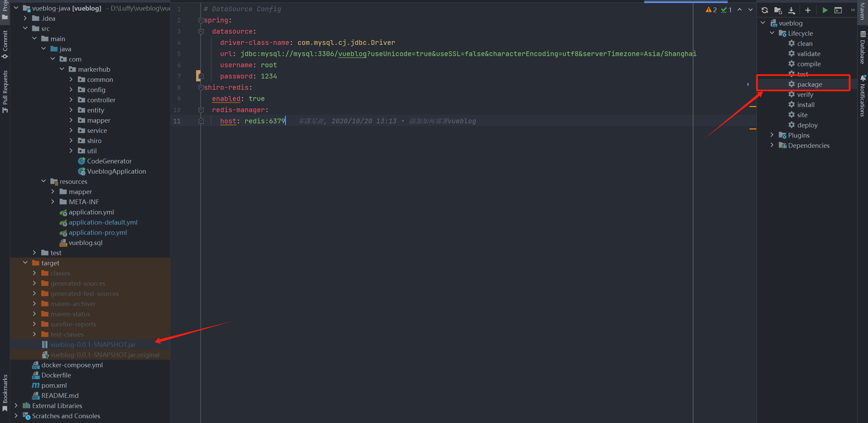Click the Execute Maven Goal icon
868x423 pixels.
(838, 10)
